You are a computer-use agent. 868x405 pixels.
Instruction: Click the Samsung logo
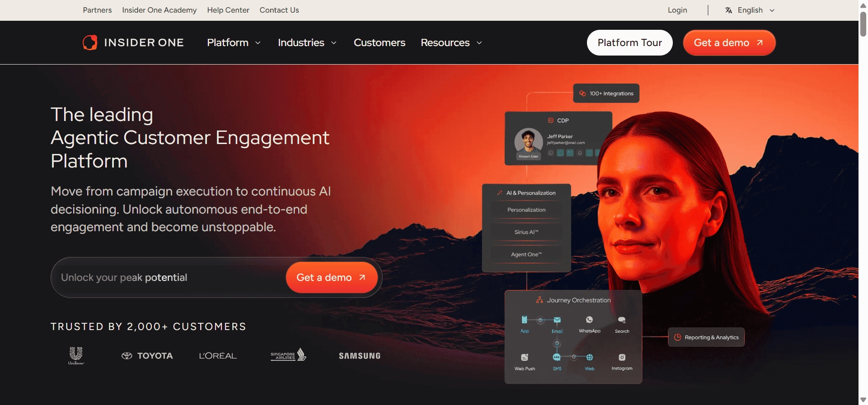point(360,356)
